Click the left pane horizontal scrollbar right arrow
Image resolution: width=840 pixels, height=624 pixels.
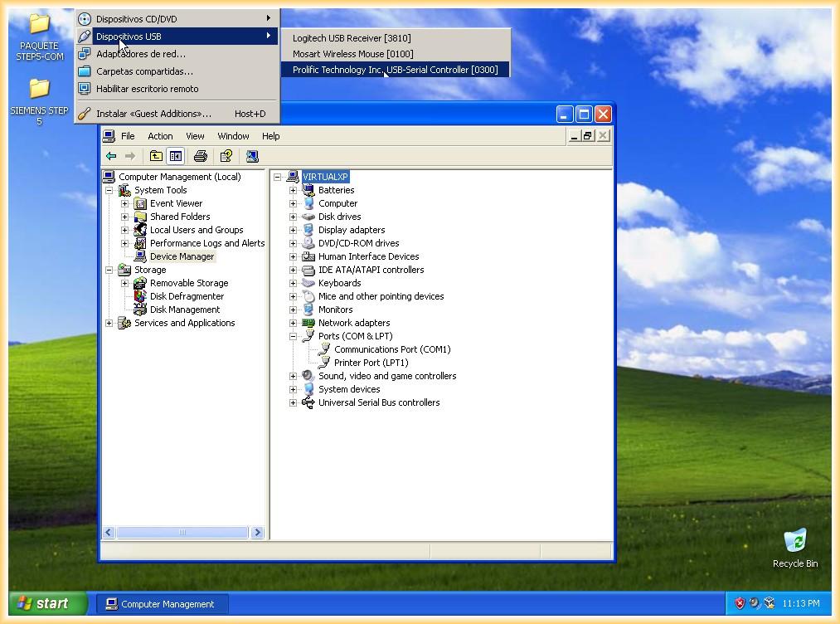[x=257, y=533]
